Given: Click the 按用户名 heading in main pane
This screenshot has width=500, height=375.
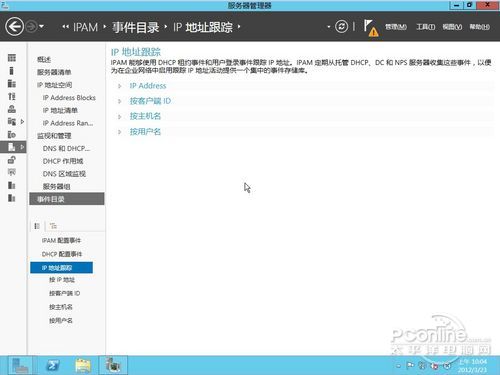Looking at the screenshot, I should point(145,131).
